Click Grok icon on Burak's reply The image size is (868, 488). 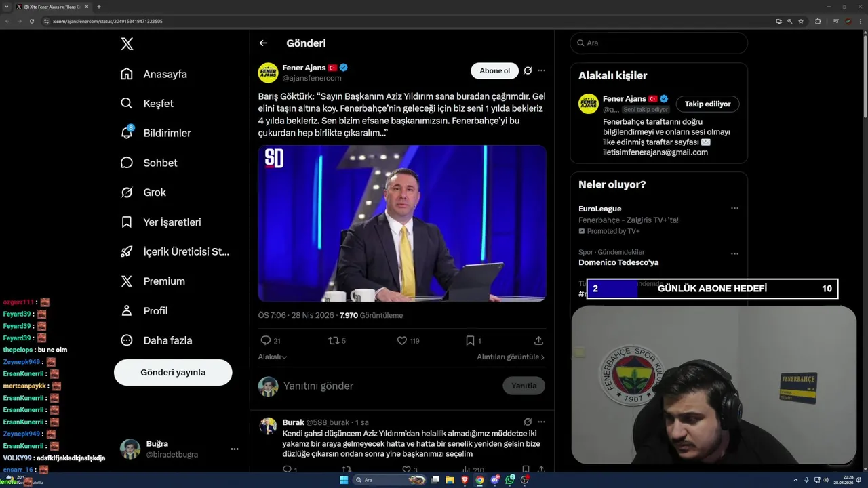(x=528, y=422)
